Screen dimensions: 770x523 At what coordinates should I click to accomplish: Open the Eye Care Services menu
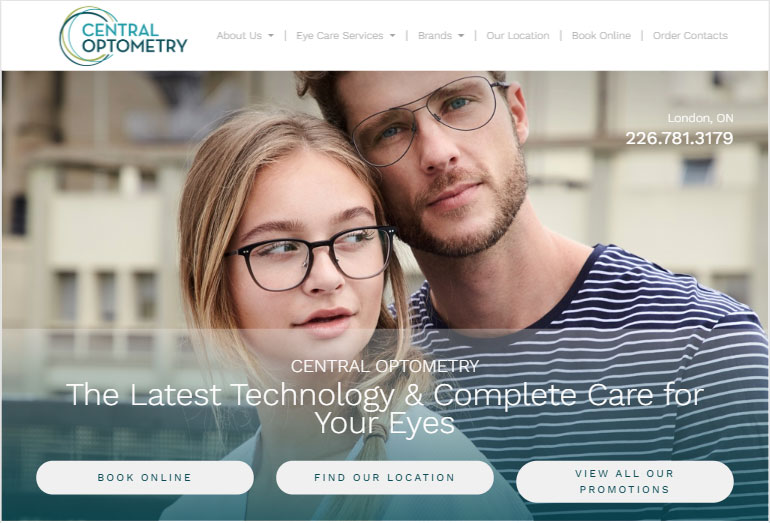pos(339,36)
